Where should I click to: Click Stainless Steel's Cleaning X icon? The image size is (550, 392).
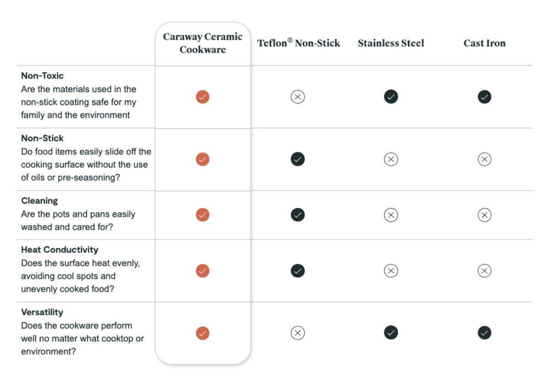pos(391,215)
